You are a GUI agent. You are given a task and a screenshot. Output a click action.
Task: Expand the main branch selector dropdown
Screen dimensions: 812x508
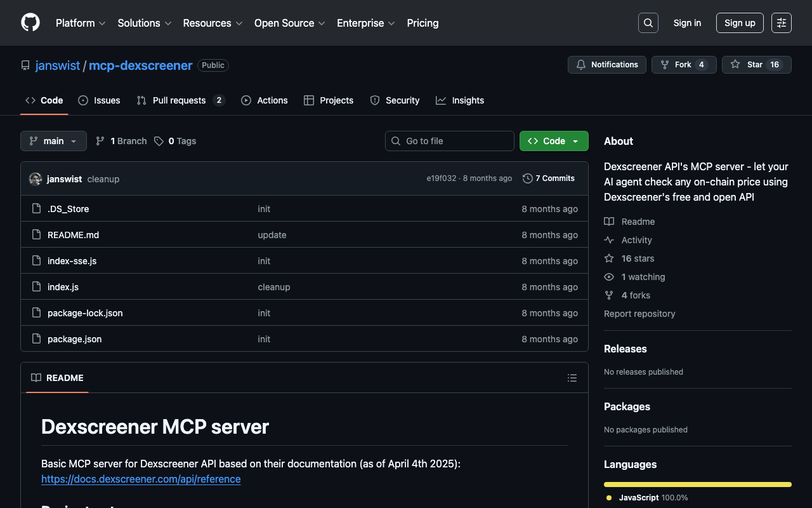point(53,141)
